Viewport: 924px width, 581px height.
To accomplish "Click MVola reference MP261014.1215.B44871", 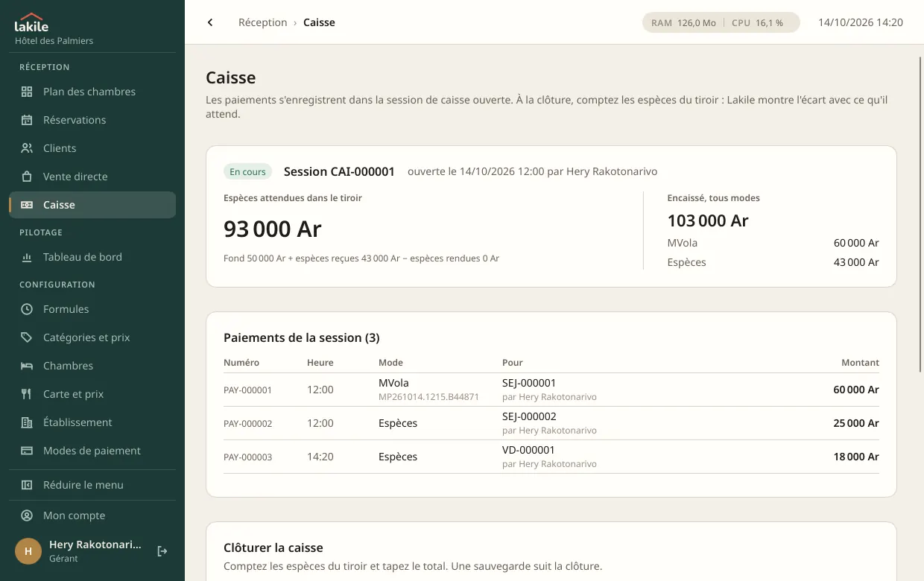I will 428,397.
